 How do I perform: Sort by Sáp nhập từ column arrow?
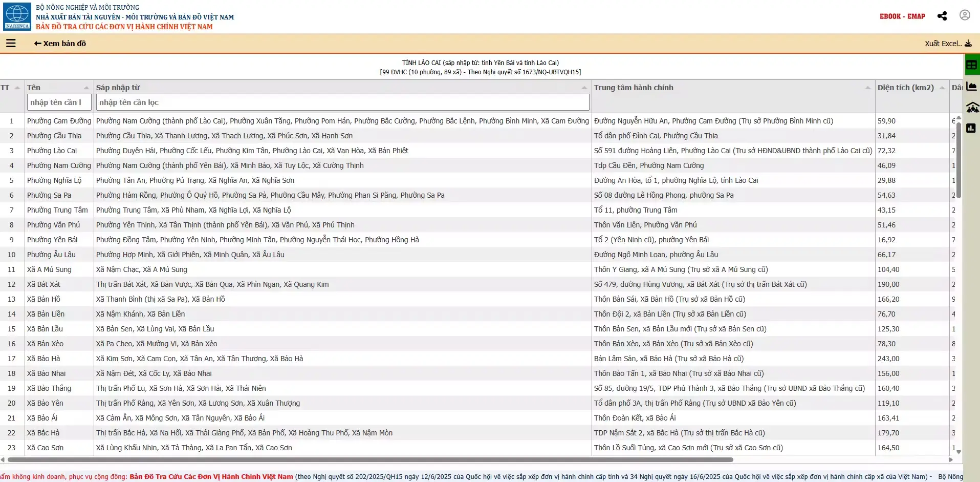[x=584, y=88]
